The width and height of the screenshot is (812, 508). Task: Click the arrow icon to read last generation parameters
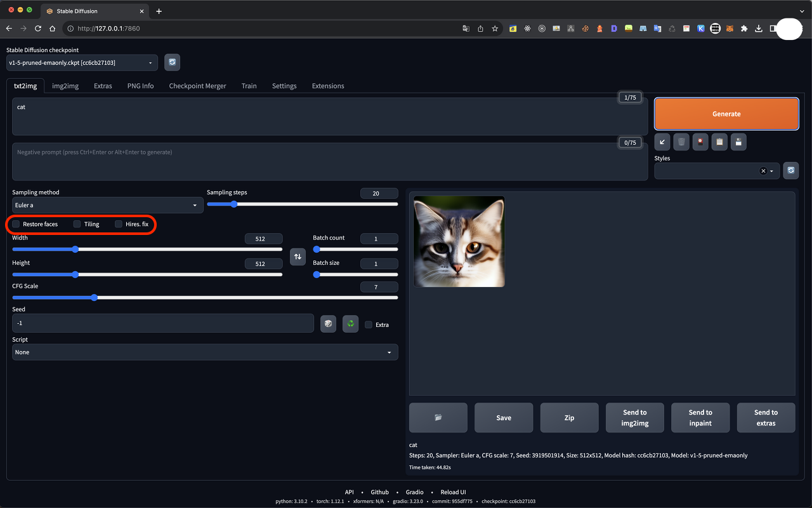[662, 142]
